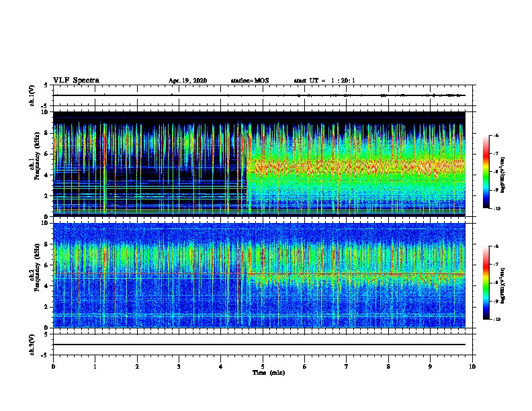
Task: Click time axis tick label '9'
Action: coord(430,367)
